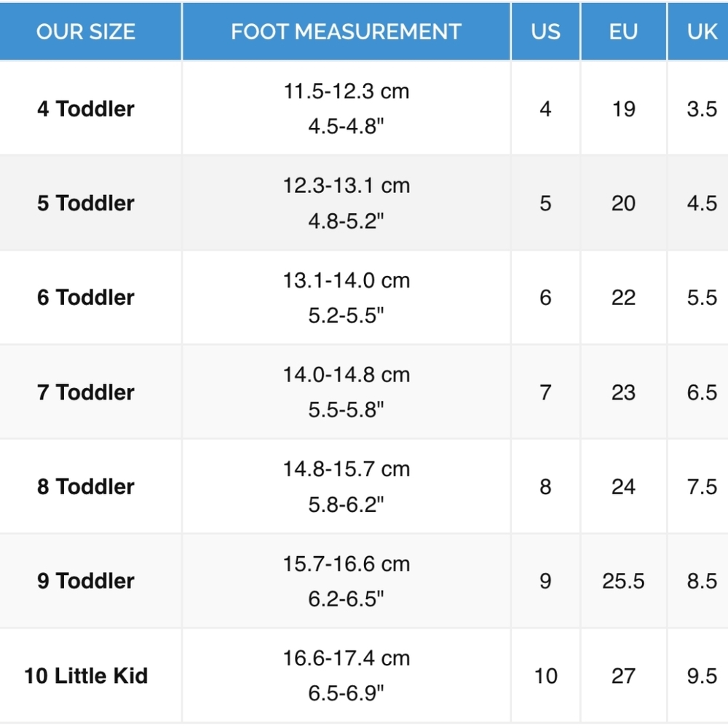
Task: Select the 4 Toddler size row label
Action: (86, 108)
